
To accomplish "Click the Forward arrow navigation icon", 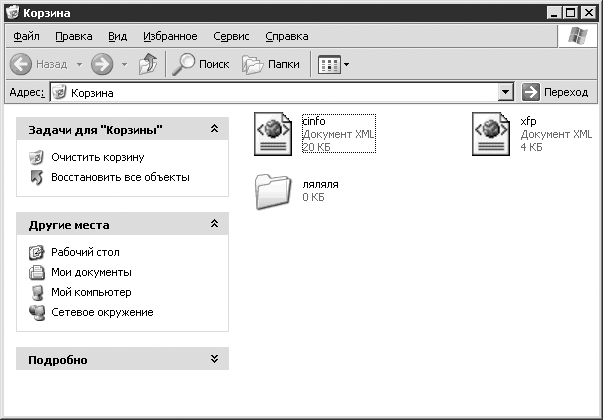I will tap(100, 64).
